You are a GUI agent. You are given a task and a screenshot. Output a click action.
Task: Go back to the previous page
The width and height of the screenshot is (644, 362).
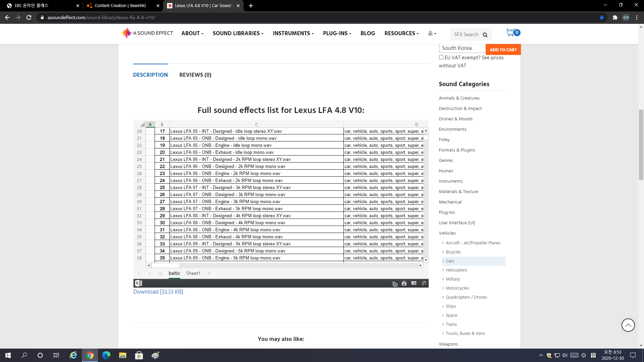click(x=7, y=17)
